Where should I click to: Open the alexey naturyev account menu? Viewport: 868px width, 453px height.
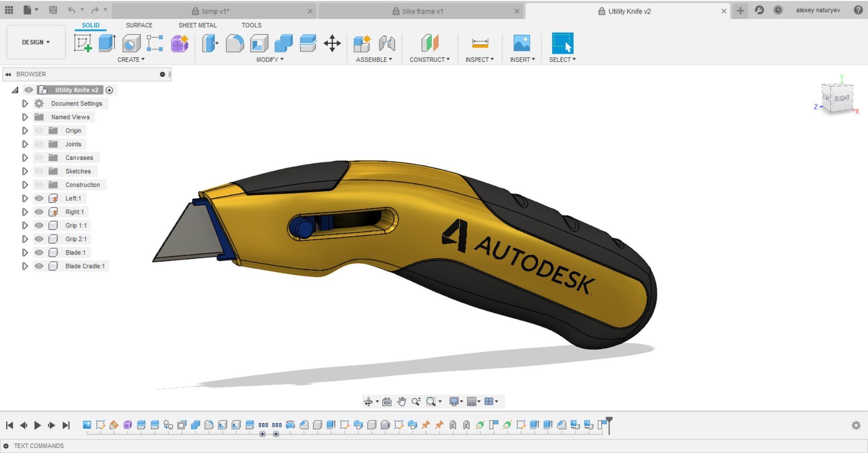point(818,10)
